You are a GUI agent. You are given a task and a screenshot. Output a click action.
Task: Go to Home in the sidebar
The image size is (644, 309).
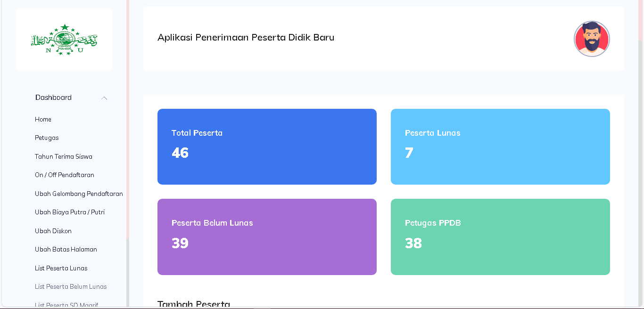[43, 119]
